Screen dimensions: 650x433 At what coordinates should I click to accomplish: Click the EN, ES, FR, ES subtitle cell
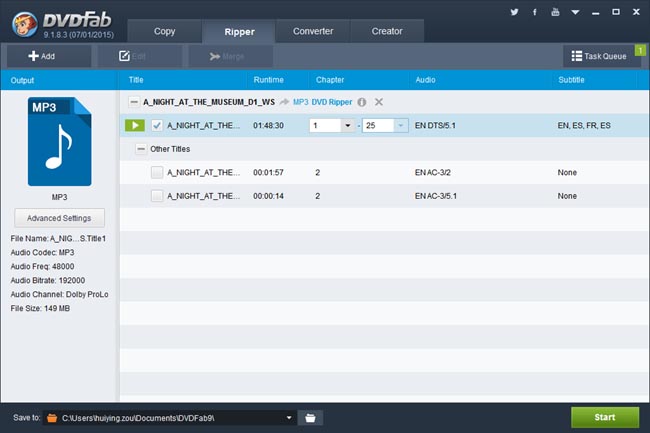(x=584, y=126)
